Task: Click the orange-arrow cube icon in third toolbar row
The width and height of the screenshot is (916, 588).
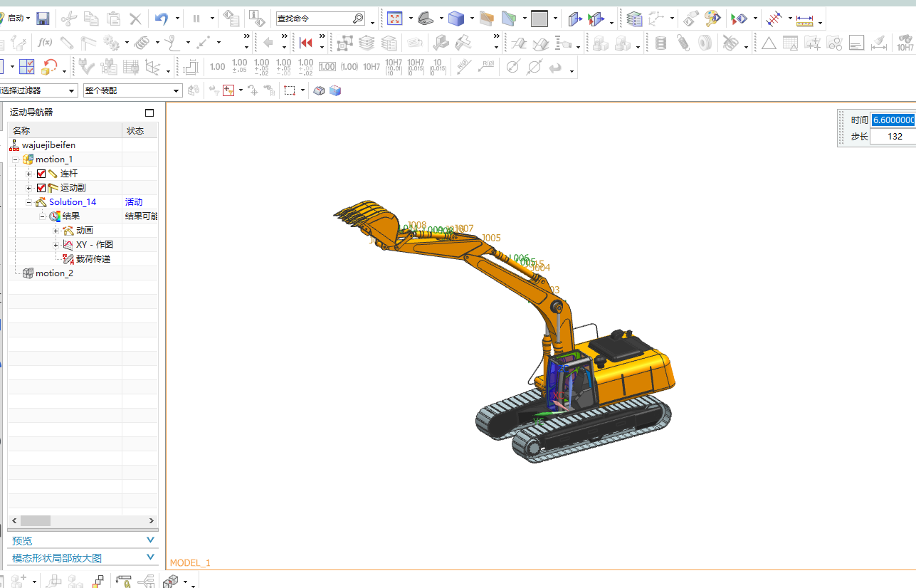Action: [x=49, y=67]
